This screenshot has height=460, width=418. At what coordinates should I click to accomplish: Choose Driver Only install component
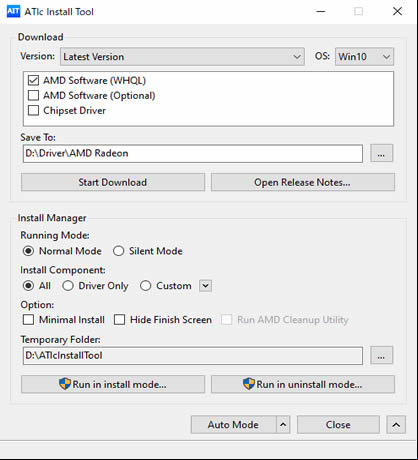coord(68,286)
